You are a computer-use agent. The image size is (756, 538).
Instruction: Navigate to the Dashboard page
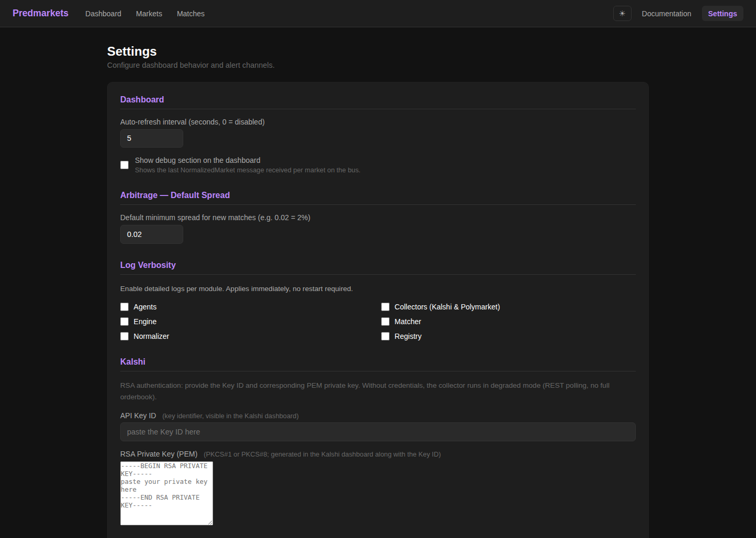[103, 13]
